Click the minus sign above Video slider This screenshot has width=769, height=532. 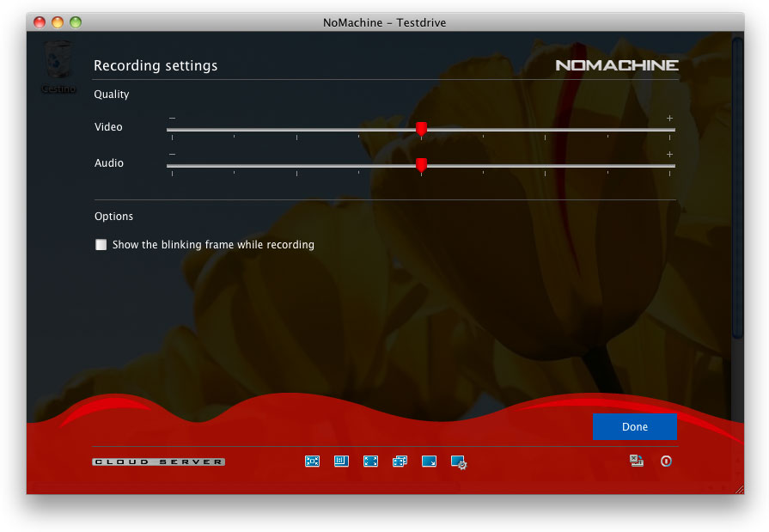coord(172,118)
